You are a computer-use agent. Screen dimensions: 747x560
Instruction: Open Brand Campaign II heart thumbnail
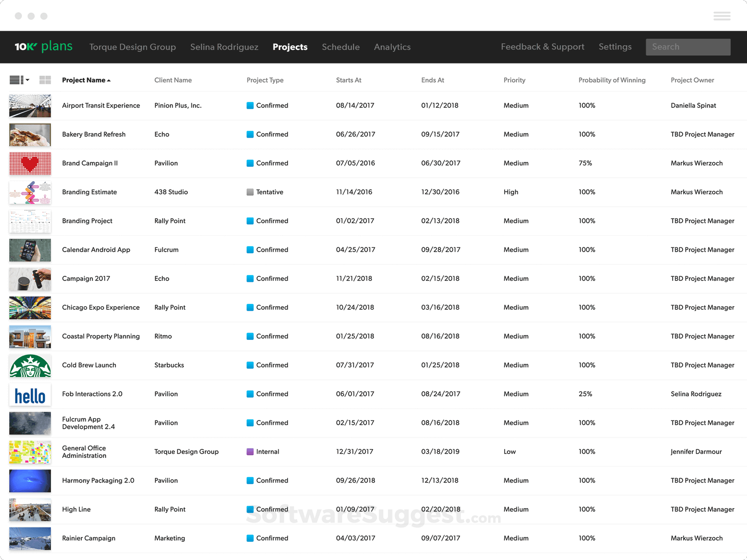pyautogui.click(x=30, y=164)
